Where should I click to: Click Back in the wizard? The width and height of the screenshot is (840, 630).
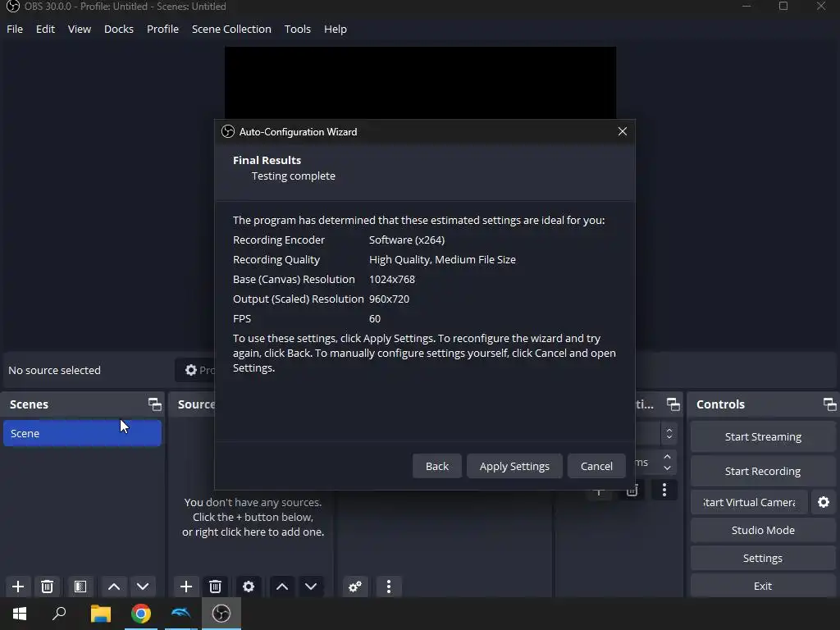436,466
